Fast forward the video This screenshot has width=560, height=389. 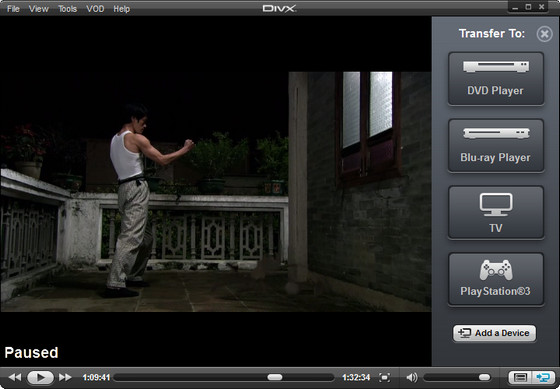(x=65, y=377)
